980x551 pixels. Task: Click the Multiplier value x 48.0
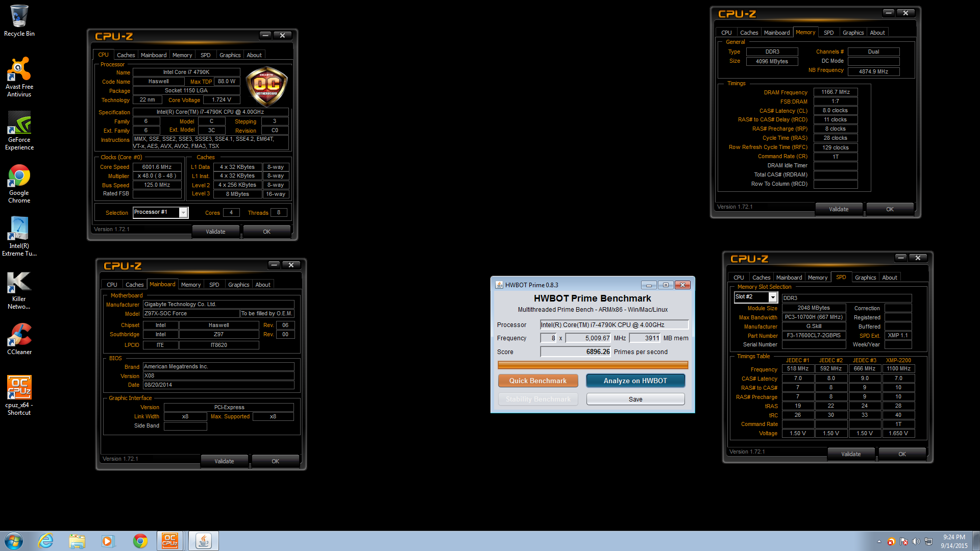tap(157, 176)
